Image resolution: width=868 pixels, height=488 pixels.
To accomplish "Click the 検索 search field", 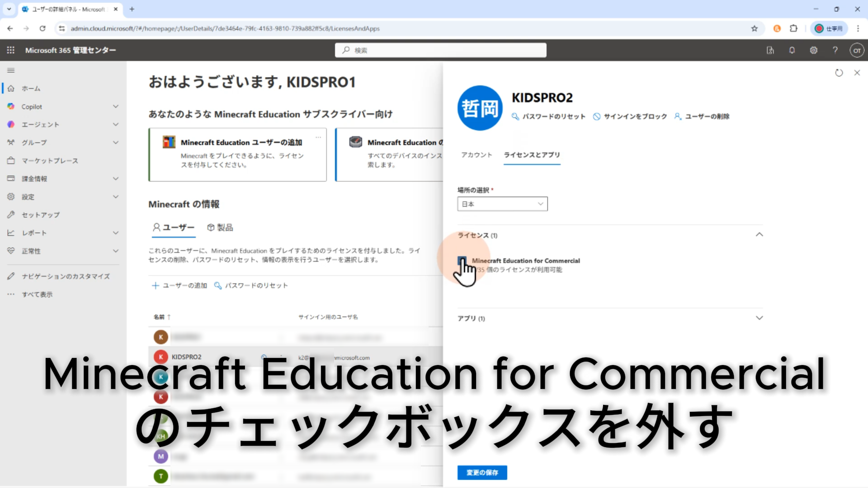I will 440,50.
